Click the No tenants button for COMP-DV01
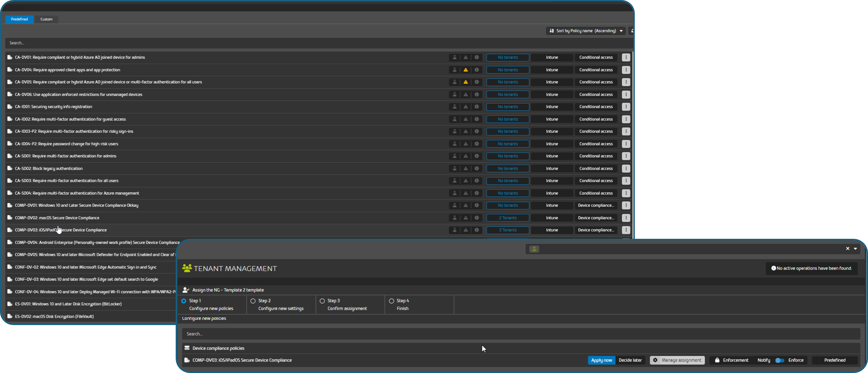Image resolution: width=868 pixels, height=373 pixels. pos(507,205)
